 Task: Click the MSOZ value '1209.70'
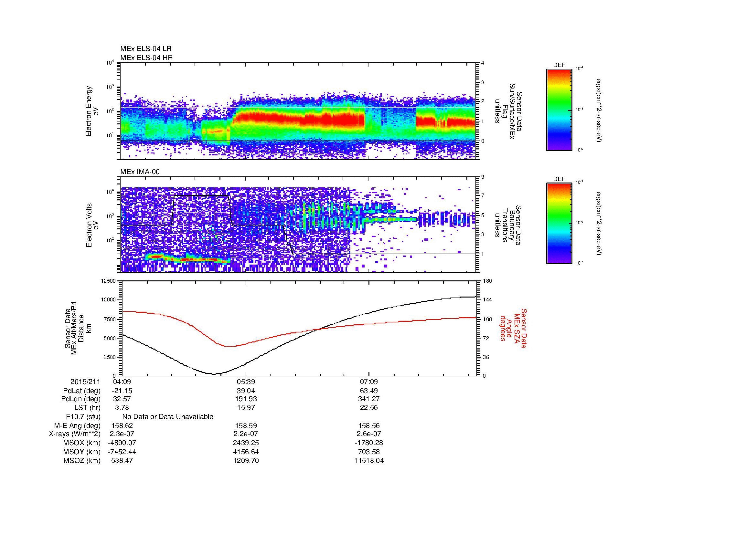[x=246, y=461]
